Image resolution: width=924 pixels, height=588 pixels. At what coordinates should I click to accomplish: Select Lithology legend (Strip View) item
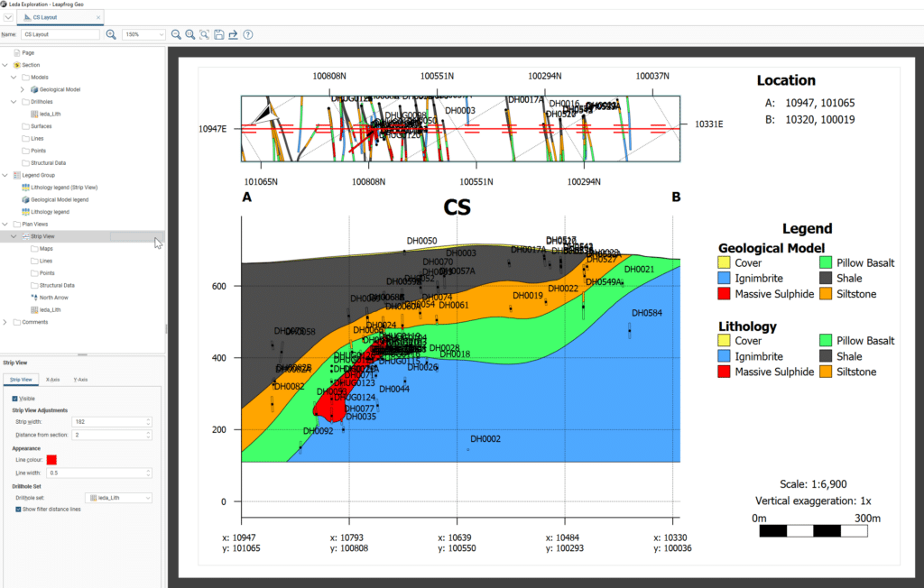(x=63, y=187)
